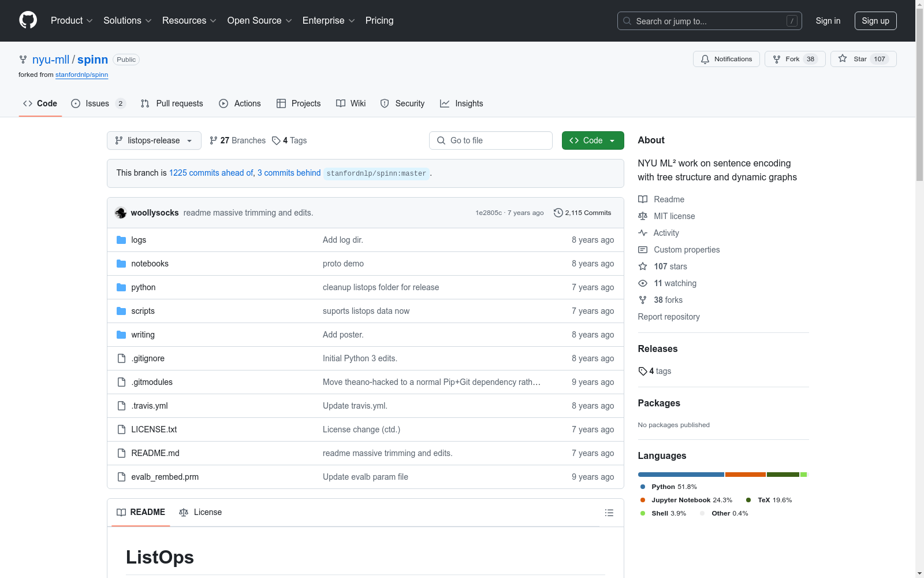
Task: Click the README.md file icon
Action: pos(121,453)
